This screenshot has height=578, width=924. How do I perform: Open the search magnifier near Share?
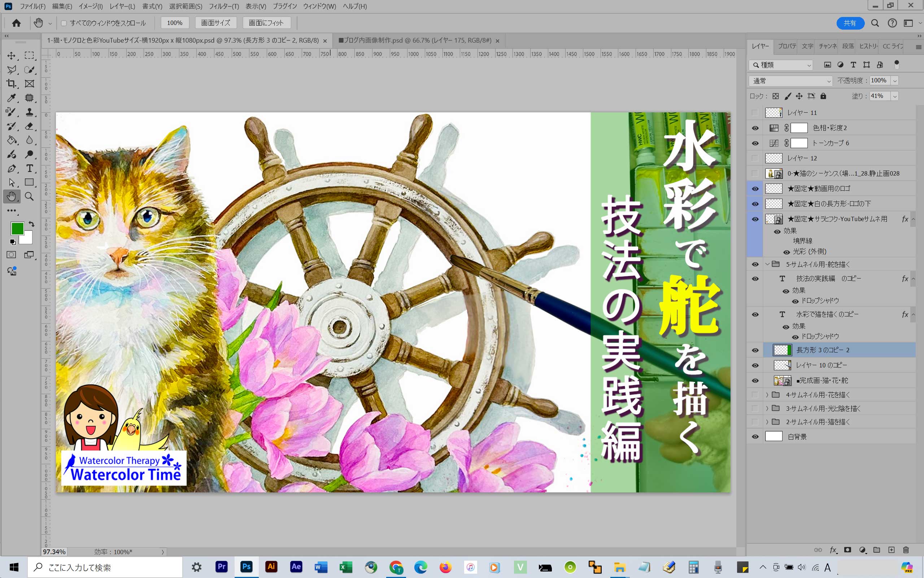[x=875, y=23]
